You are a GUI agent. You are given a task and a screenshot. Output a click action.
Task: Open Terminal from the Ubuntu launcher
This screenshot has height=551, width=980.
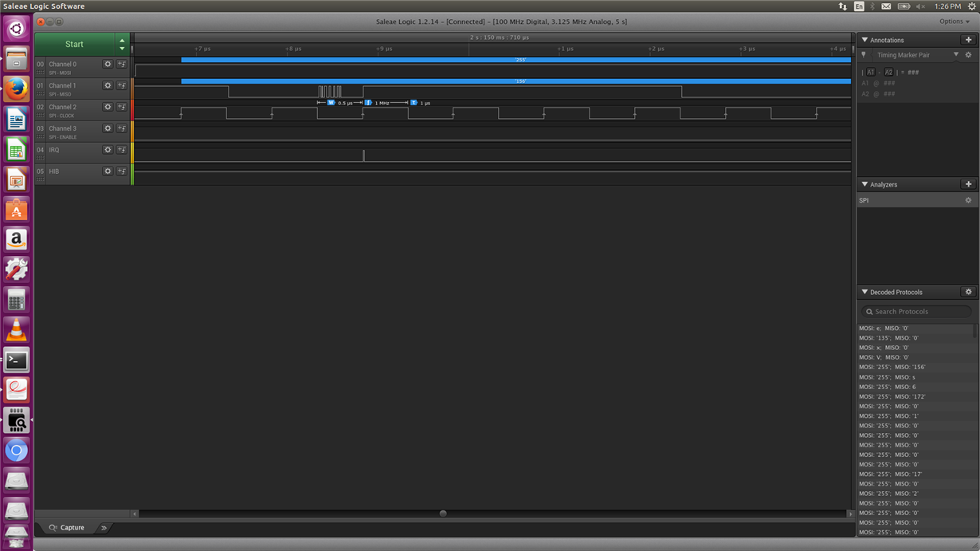[x=16, y=360]
